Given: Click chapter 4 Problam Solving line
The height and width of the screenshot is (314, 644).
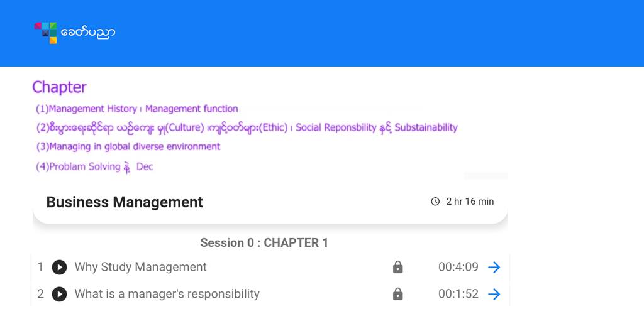Looking at the screenshot, I should pyautogui.click(x=94, y=167).
